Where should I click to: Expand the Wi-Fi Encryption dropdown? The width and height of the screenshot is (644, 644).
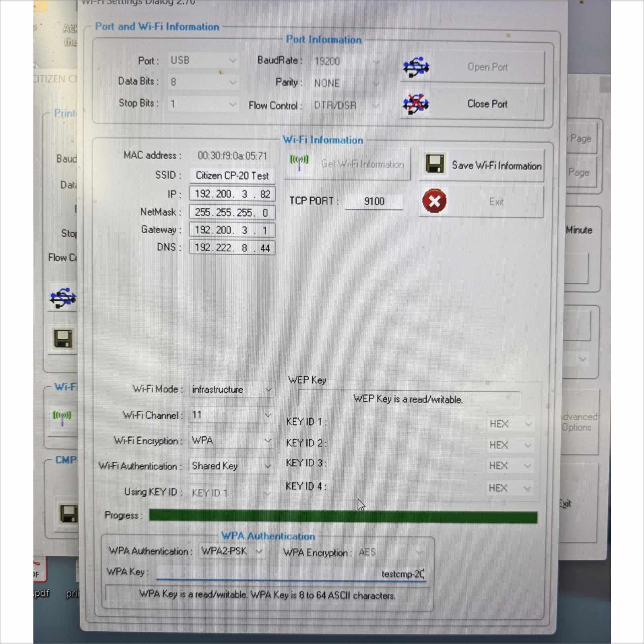point(231,441)
